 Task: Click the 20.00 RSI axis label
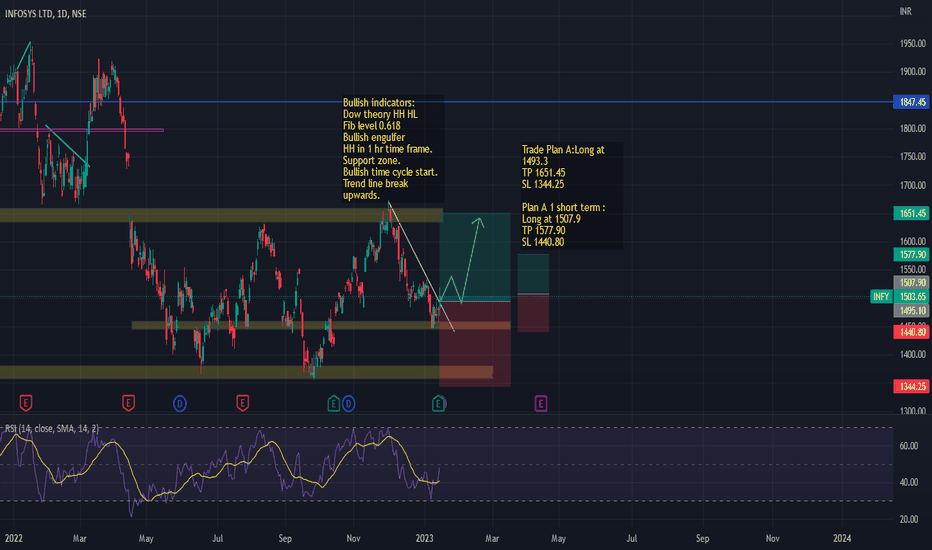click(x=909, y=519)
